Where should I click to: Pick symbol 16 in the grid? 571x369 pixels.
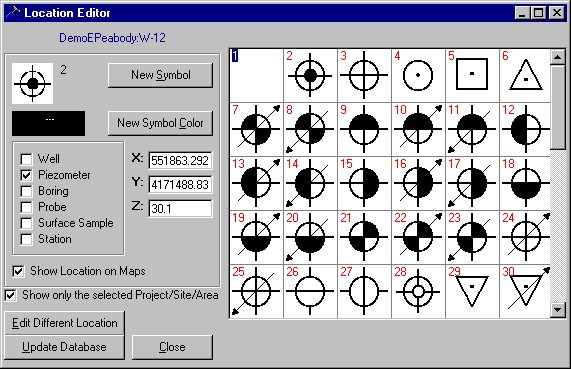coord(418,183)
